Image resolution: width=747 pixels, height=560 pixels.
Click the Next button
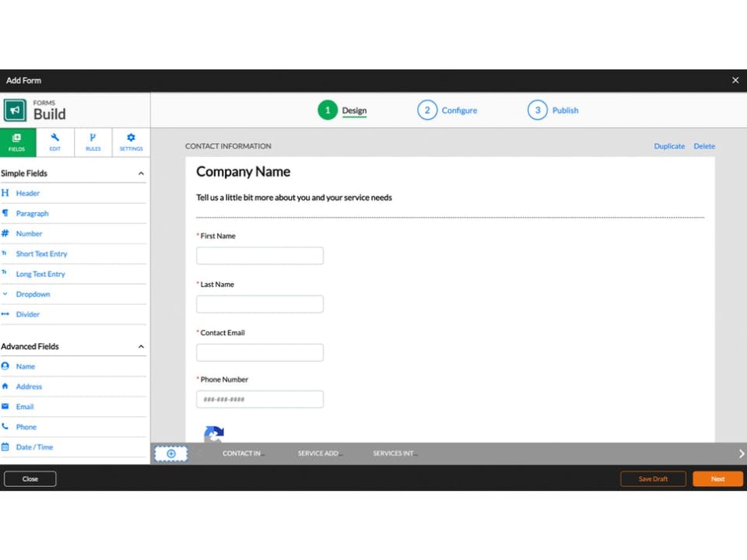click(x=717, y=478)
